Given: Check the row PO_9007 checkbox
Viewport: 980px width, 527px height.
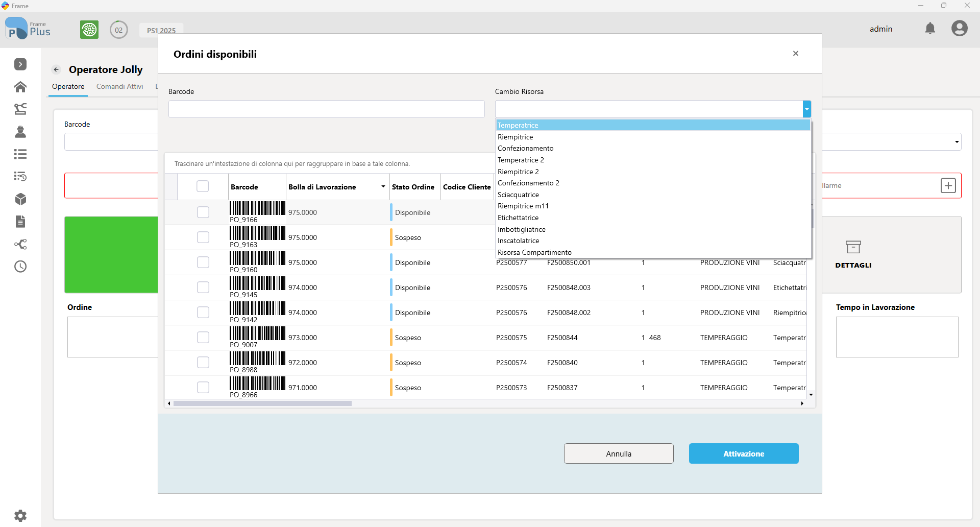Looking at the screenshot, I should click(x=203, y=337).
